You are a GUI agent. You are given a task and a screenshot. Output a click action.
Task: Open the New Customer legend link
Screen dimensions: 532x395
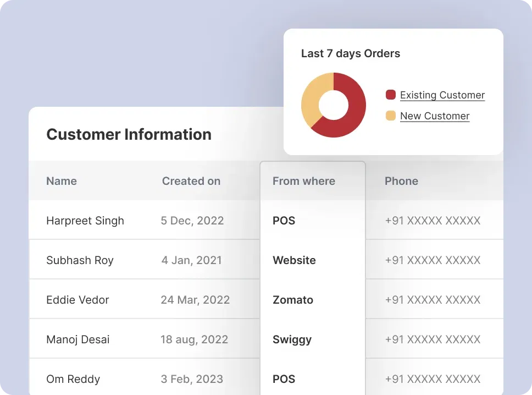pyautogui.click(x=434, y=116)
